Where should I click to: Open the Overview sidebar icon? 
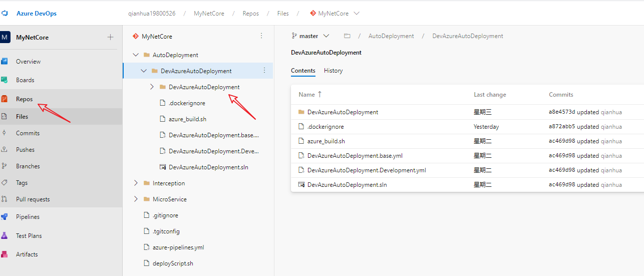[5, 62]
